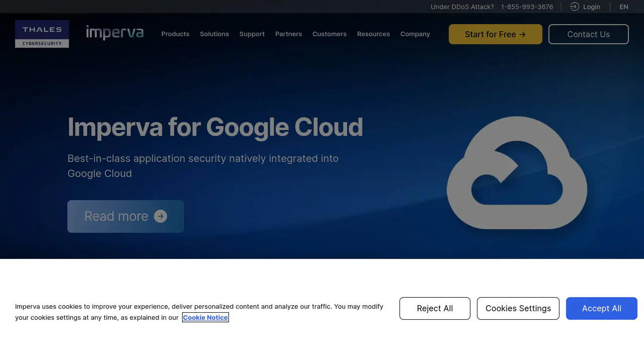Open the Partners menu

[x=288, y=34]
